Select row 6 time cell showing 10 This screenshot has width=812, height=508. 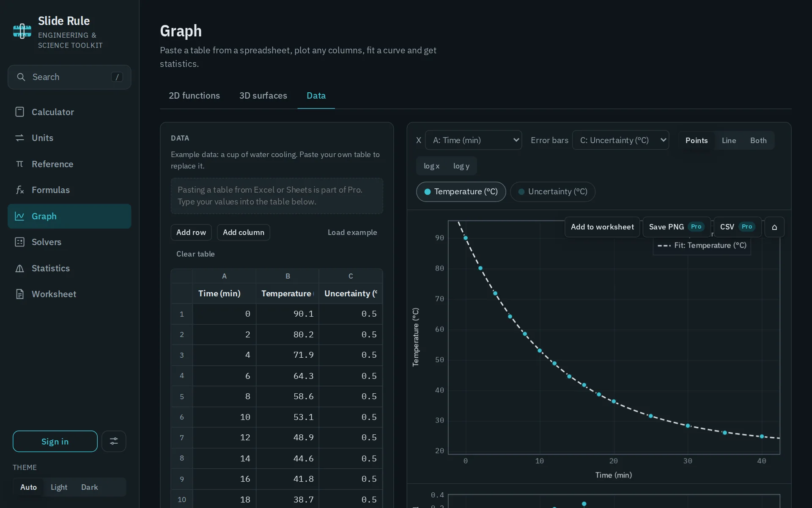tap(224, 417)
